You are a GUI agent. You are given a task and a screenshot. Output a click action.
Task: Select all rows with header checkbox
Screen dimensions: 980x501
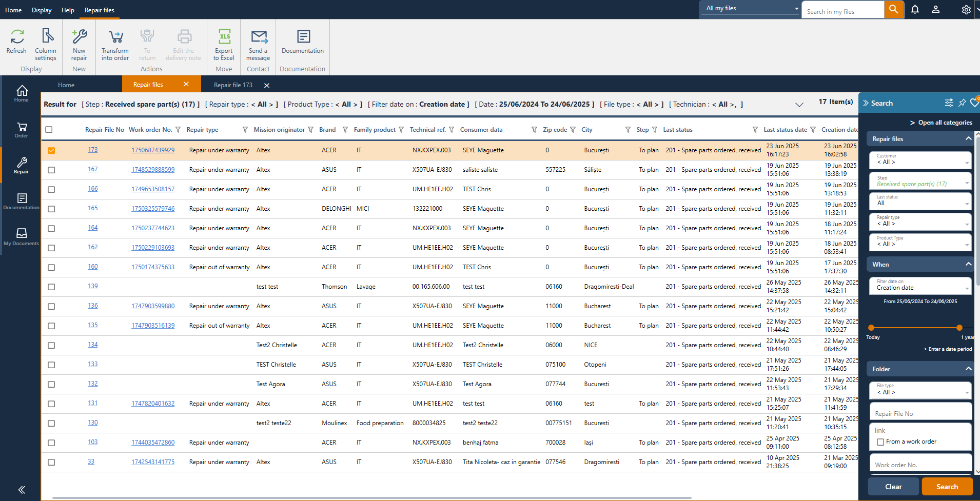pos(49,130)
